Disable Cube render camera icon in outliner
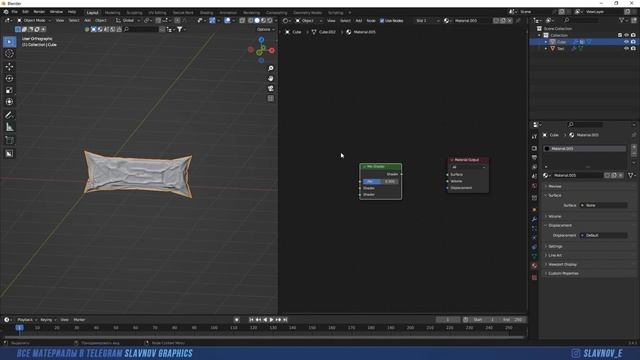 pos(633,42)
